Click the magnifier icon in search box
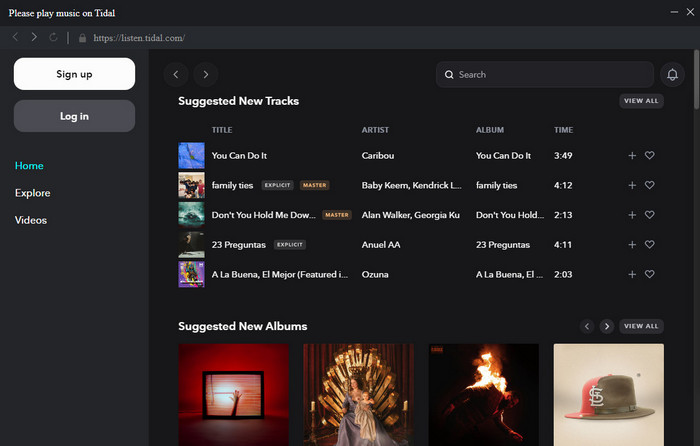The image size is (700, 446). click(x=449, y=75)
